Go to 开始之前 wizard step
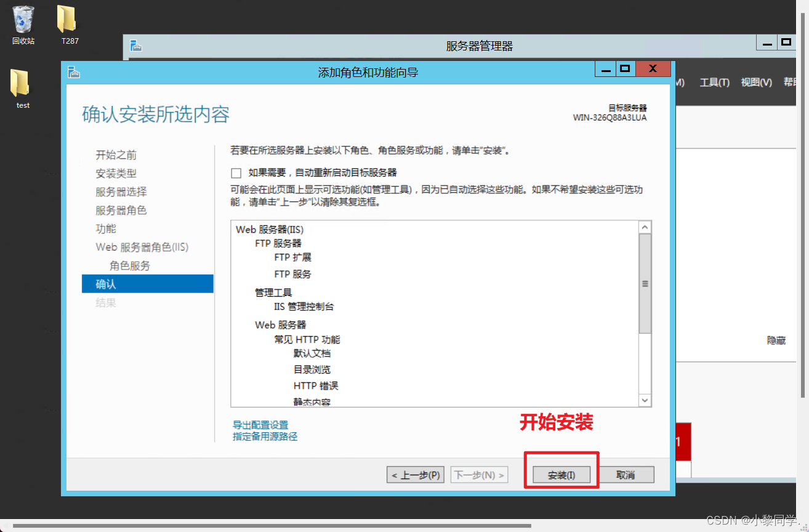Image resolution: width=809 pixels, height=532 pixels. (116, 155)
